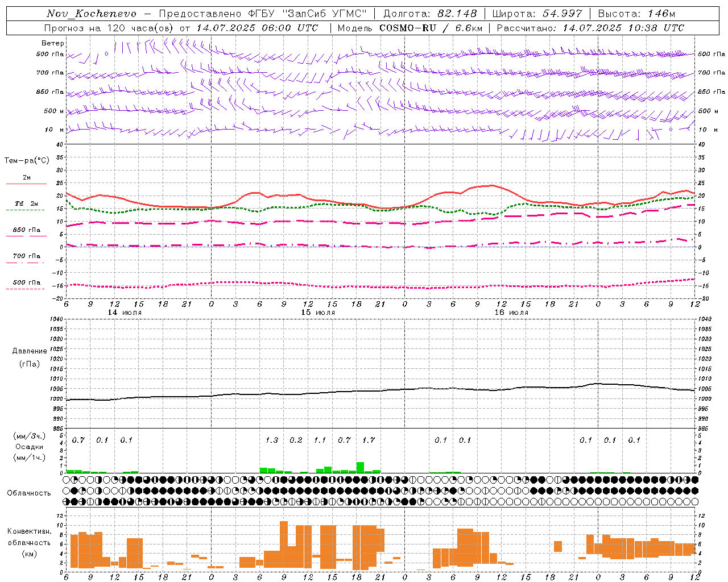The height and width of the screenshot is (582, 728).
Task: Click the '16 июля' date label
Action: (x=511, y=313)
